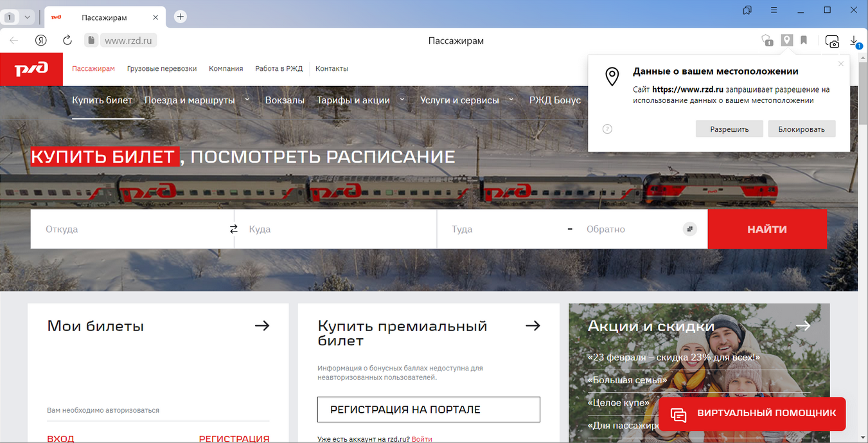
Task: Click the Откуда departure input field
Action: (128, 229)
